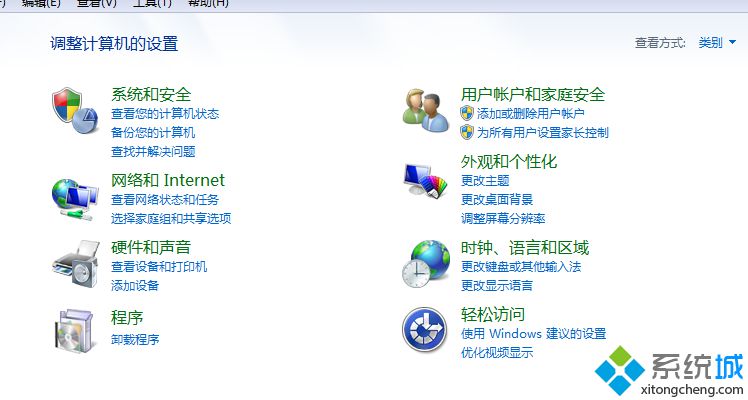Click the Appearance and Personalization monitor icon
The height and width of the screenshot is (400, 748).
(425, 180)
